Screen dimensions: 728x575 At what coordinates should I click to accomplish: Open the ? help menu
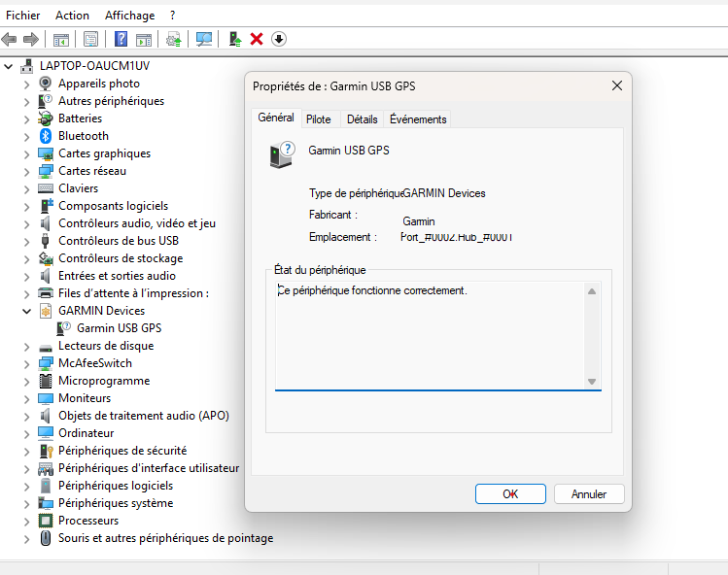(x=172, y=16)
